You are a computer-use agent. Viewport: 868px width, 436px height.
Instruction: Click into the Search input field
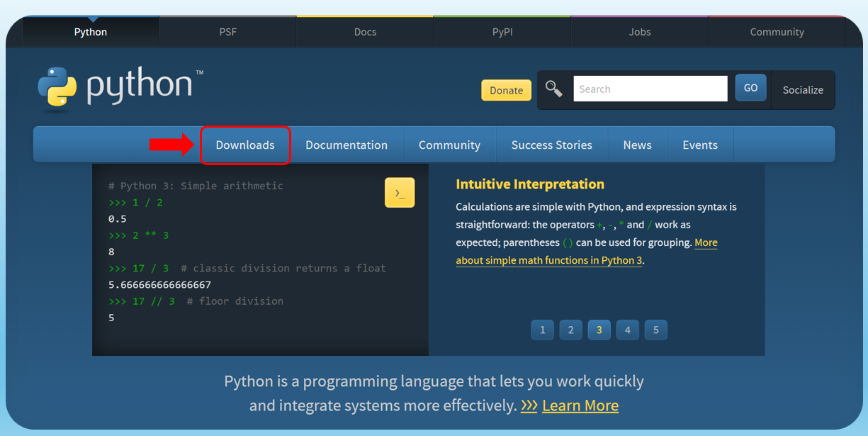click(x=650, y=89)
